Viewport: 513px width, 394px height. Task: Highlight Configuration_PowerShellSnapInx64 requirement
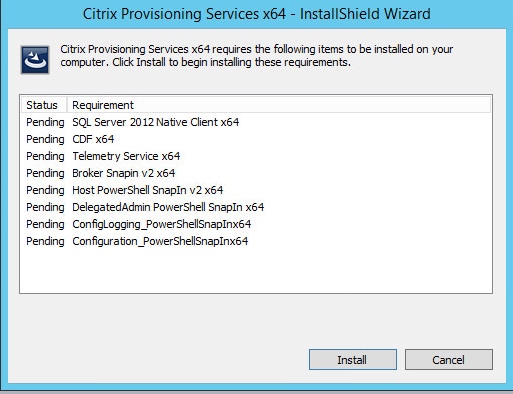160,241
